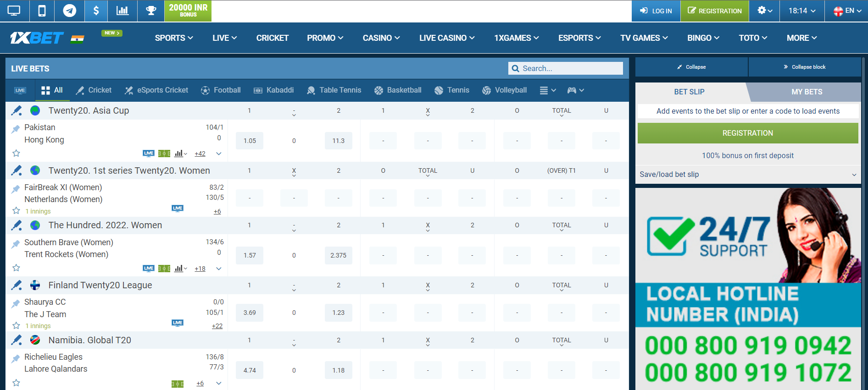Open live stream icon for Shaurya CC match
The height and width of the screenshot is (390, 868).
(178, 323)
